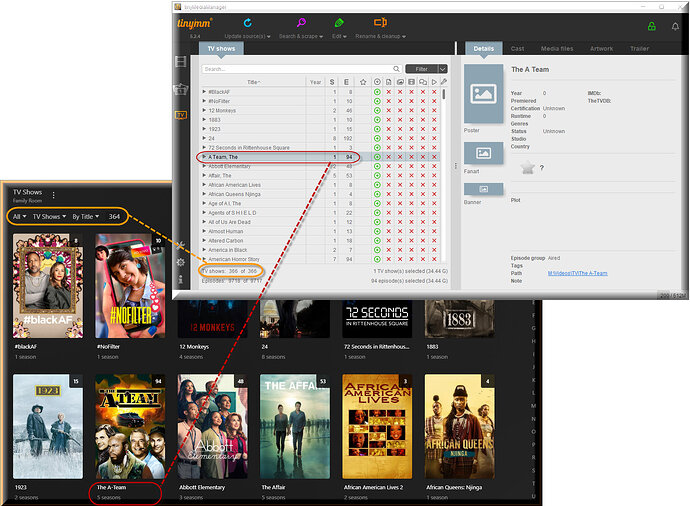Sort by the watched play column icon
The width and height of the screenshot is (690, 506).
[x=434, y=82]
